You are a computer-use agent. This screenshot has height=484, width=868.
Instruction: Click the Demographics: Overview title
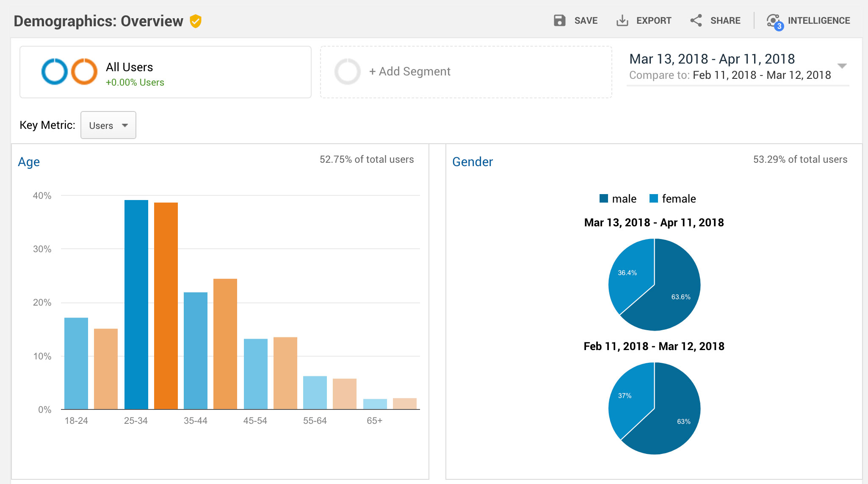[x=98, y=21]
